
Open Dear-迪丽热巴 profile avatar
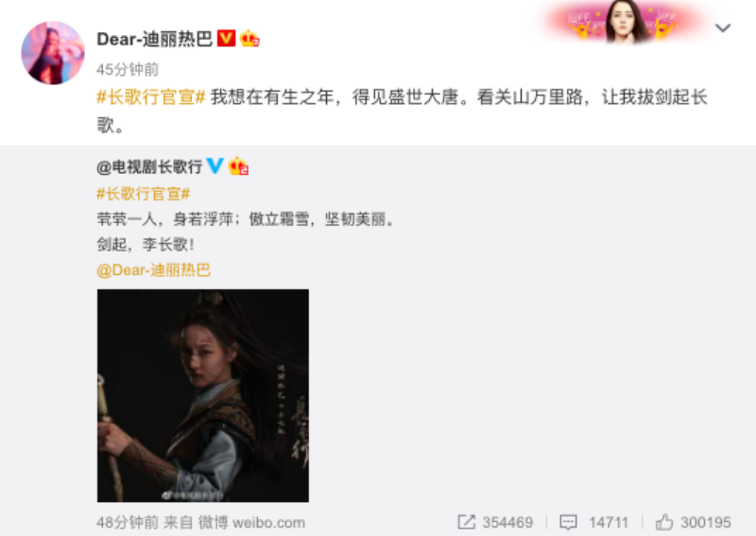[53, 53]
